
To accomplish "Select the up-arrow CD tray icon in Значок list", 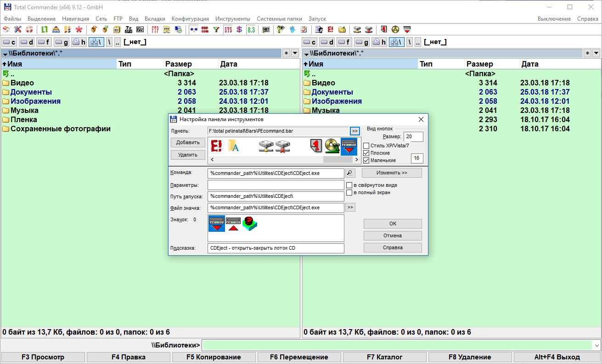I will [x=233, y=224].
